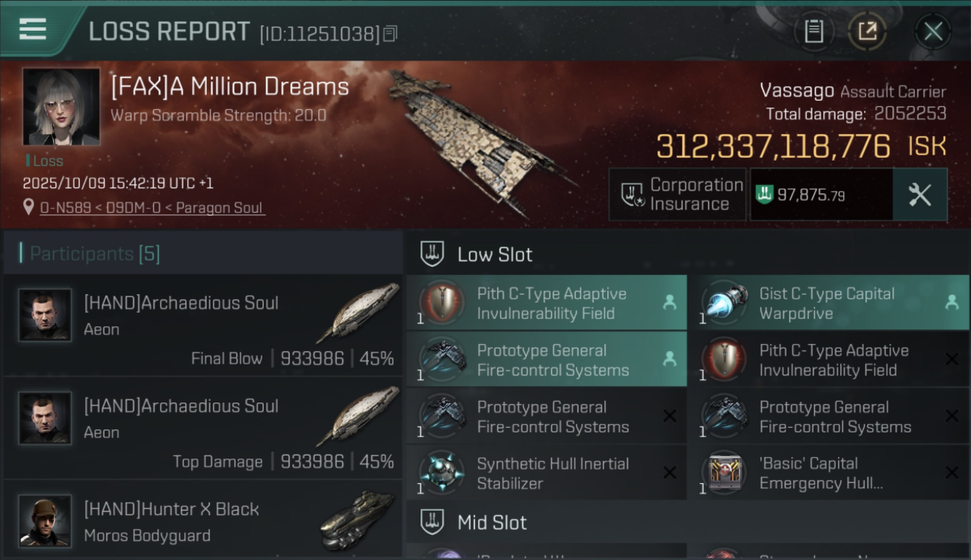Screen dimensions: 971x560
Task: Expand the Mid Slot section header
Action: pos(491,523)
